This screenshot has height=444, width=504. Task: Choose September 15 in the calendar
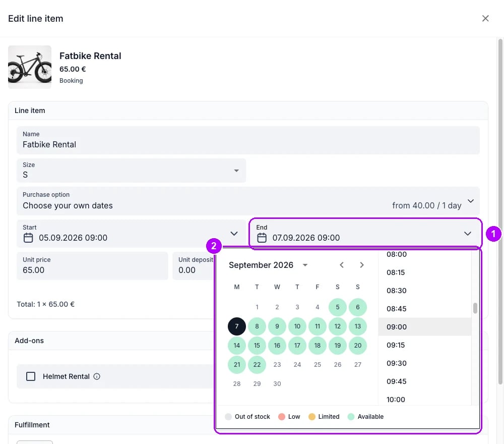coord(257,345)
